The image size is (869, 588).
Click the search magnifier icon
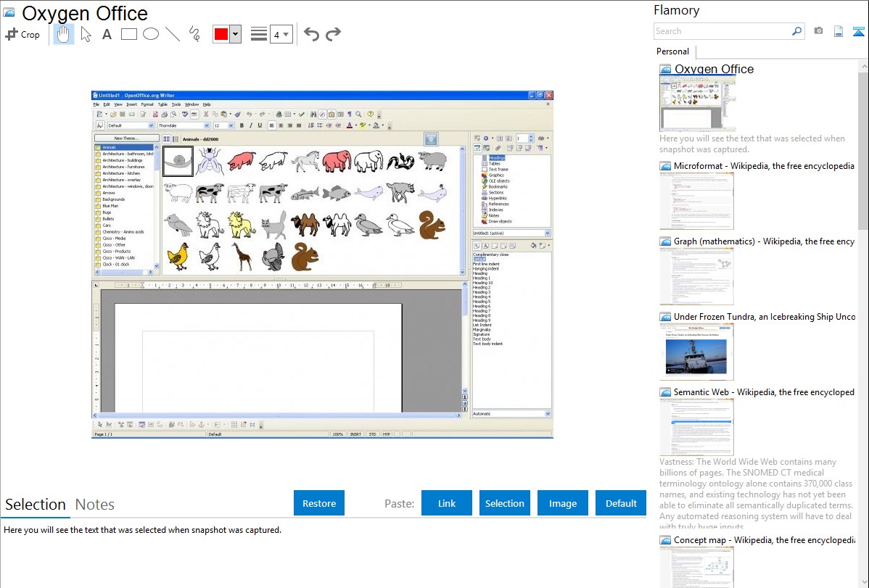[x=797, y=31]
